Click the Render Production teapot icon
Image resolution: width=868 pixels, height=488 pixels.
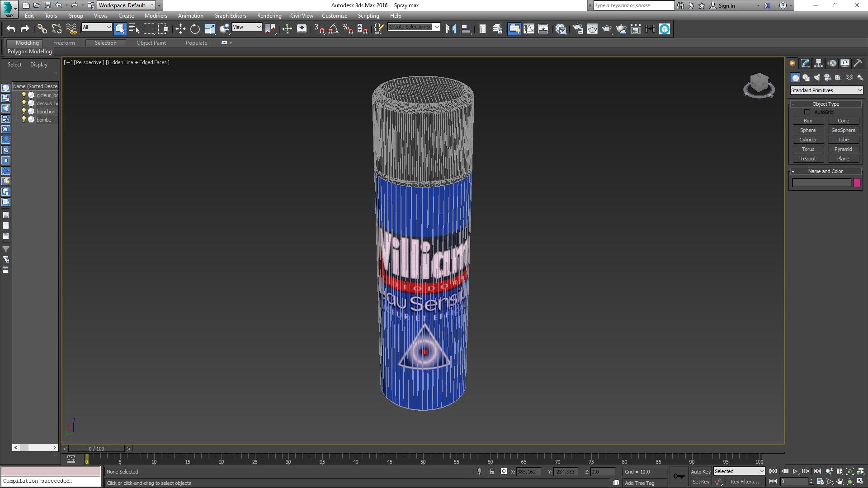pyautogui.click(x=607, y=29)
